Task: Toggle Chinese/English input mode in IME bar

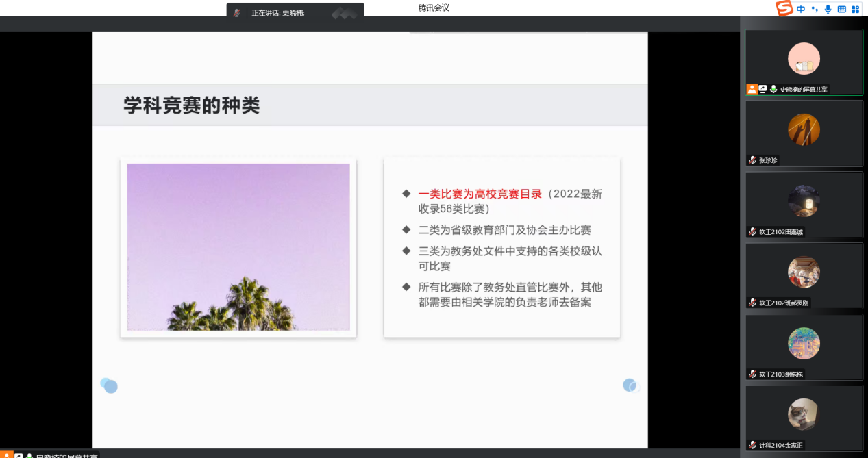Action: point(801,9)
